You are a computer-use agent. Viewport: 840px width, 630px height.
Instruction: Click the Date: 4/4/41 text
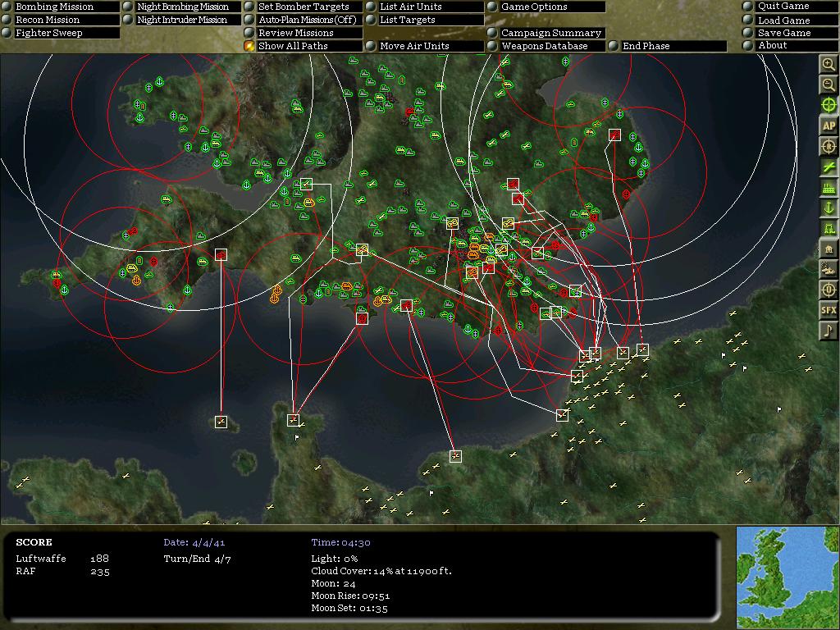tap(194, 542)
